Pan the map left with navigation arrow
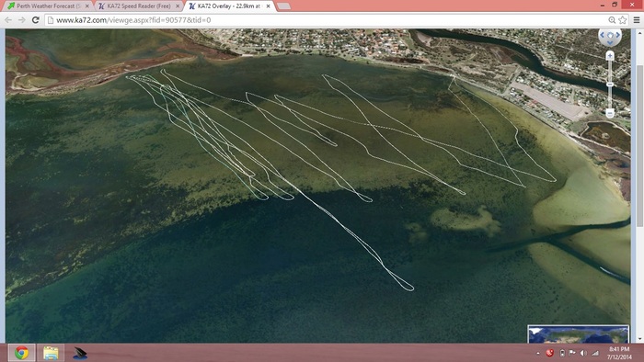Viewport: 644px width, 362px height. click(x=603, y=35)
